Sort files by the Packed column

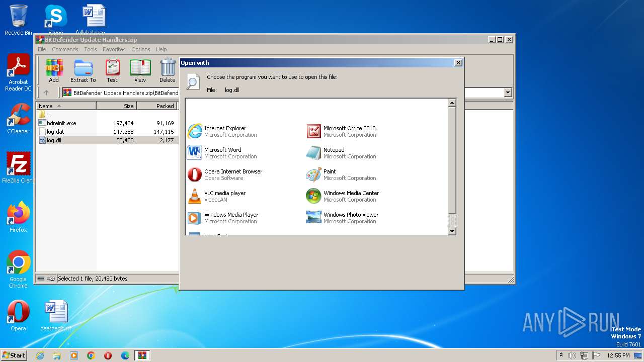[156, 106]
